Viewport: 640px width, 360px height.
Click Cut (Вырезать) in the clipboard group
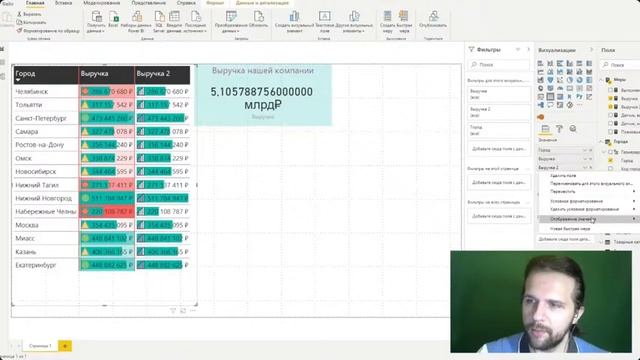pos(29,14)
